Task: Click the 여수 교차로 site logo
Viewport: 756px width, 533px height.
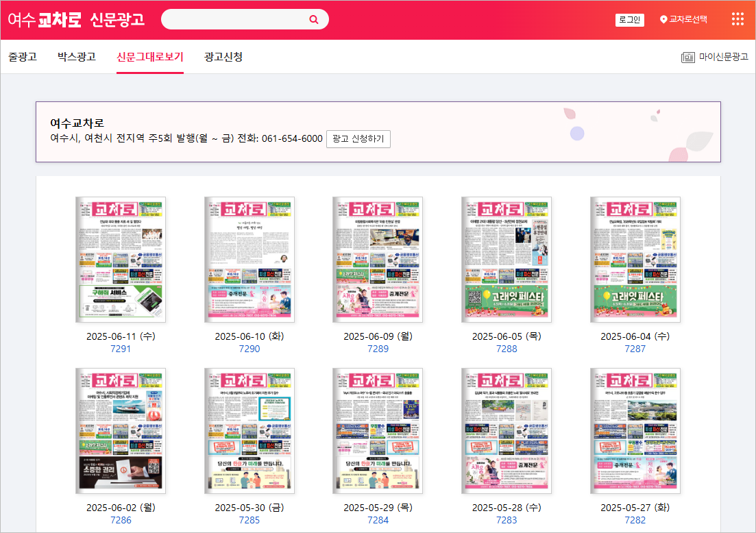Action: click(75, 19)
